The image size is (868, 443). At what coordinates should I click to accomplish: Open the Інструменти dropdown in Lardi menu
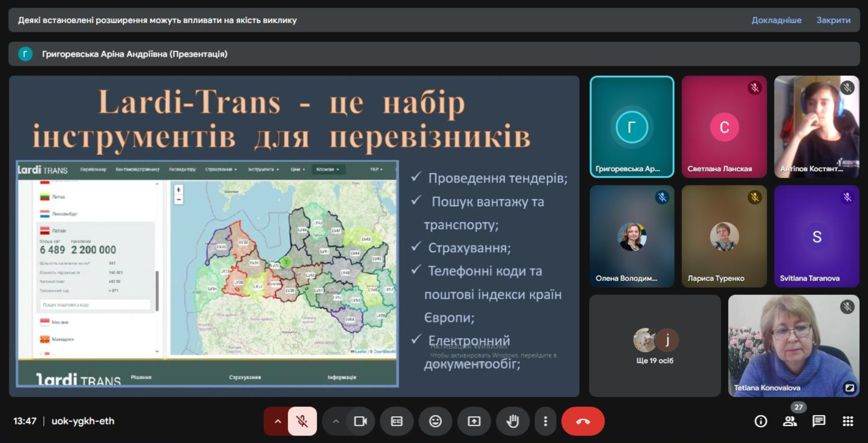click(263, 169)
